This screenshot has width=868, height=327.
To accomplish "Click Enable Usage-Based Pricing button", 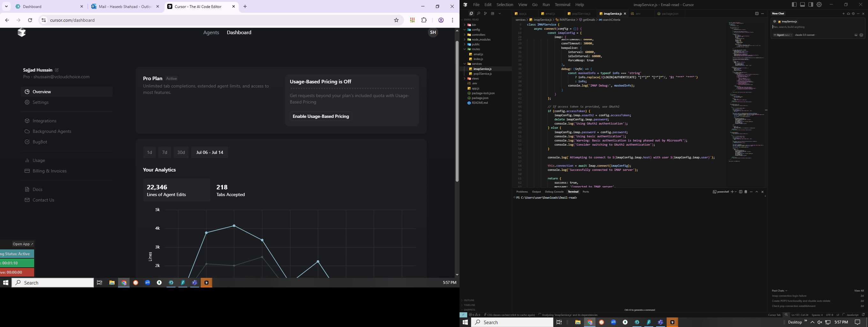I will pos(321,116).
